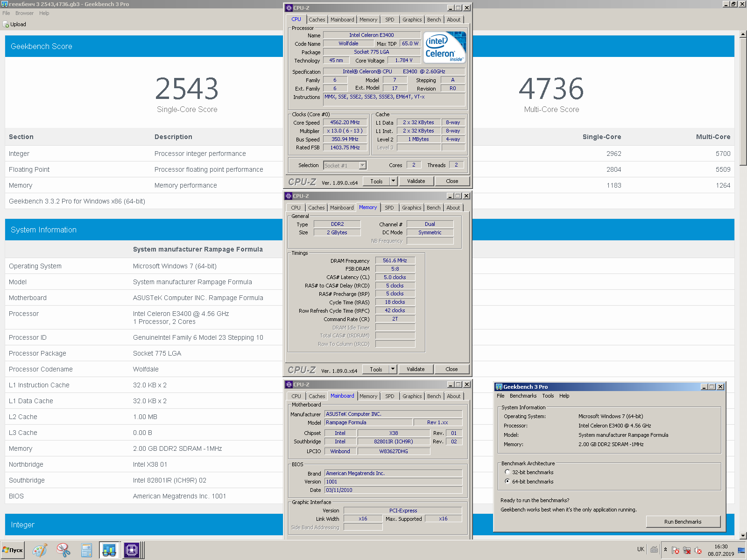
Task: Switch UK input language indicator
Action: pos(641,549)
